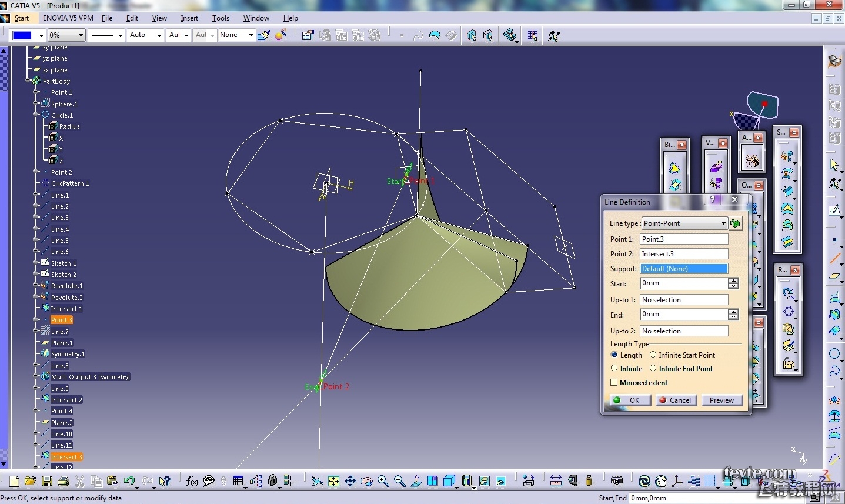Image resolution: width=845 pixels, height=504 pixels.
Task: Open the Window menu
Action: tap(256, 18)
